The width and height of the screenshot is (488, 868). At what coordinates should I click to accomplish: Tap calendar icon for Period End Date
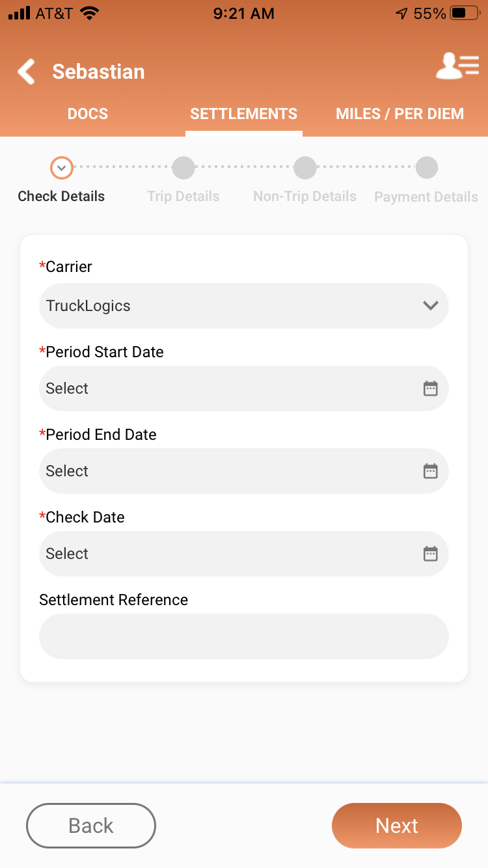[431, 471]
